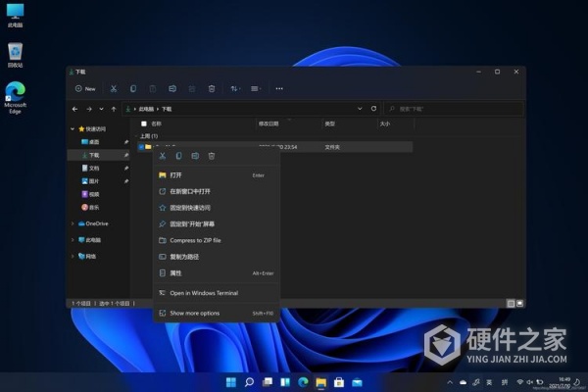Click the rename icon in the context menu

tap(195, 156)
